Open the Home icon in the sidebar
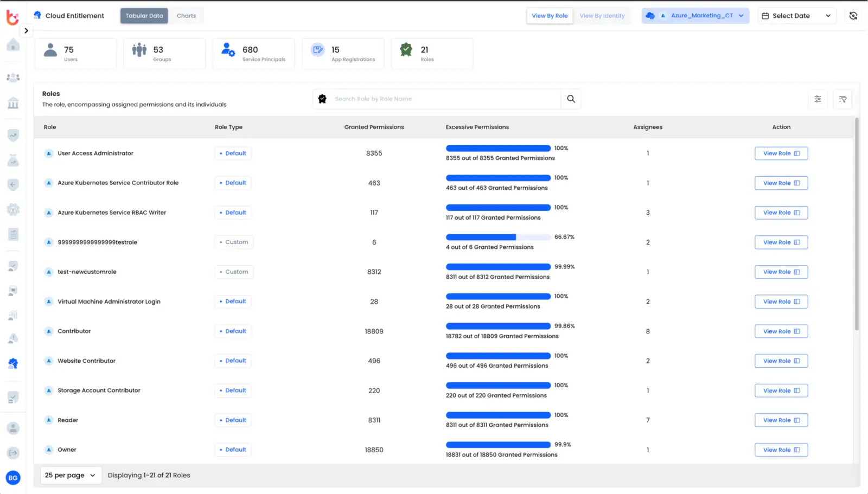Image resolution: width=868 pixels, height=494 pixels. tap(12, 45)
